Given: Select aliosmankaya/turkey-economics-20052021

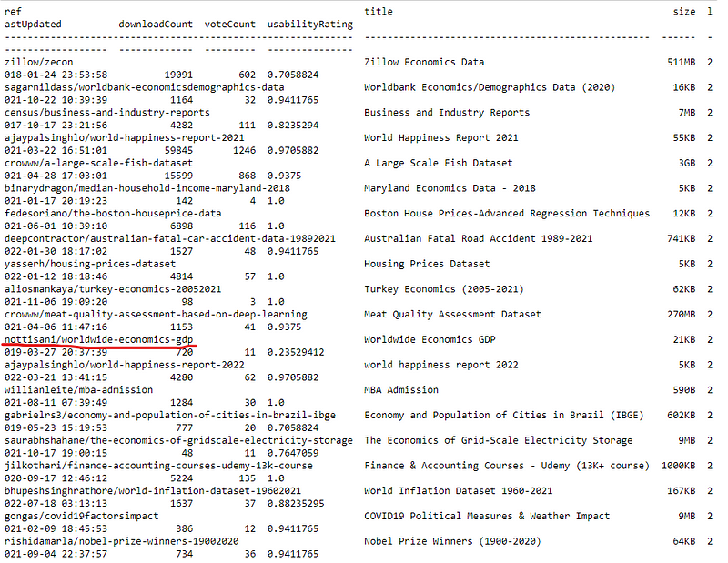Looking at the screenshot, I should [113, 289].
